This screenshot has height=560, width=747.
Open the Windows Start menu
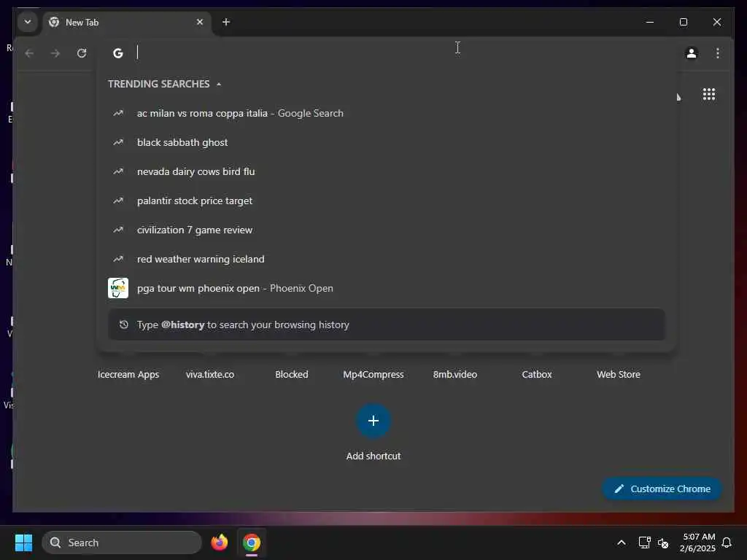[23, 542]
